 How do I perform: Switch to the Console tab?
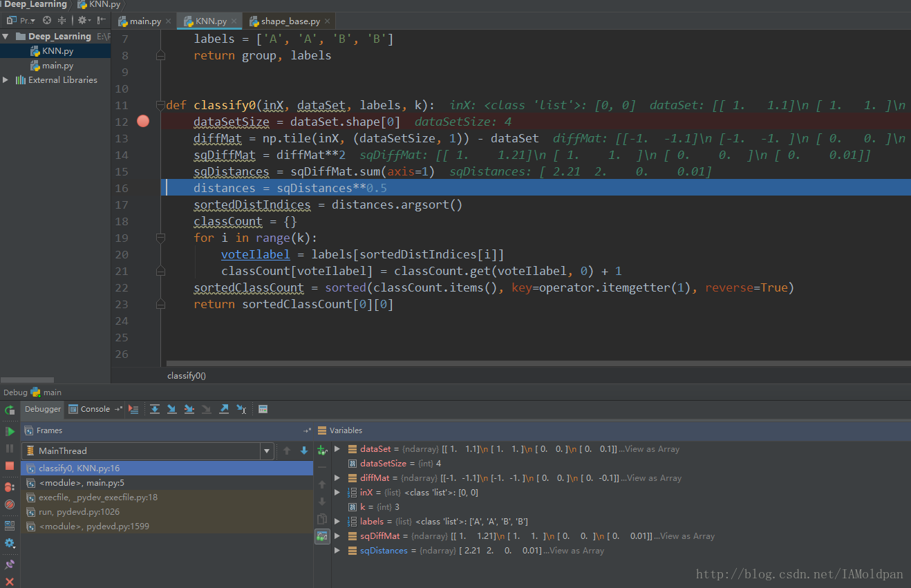tap(90, 409)
